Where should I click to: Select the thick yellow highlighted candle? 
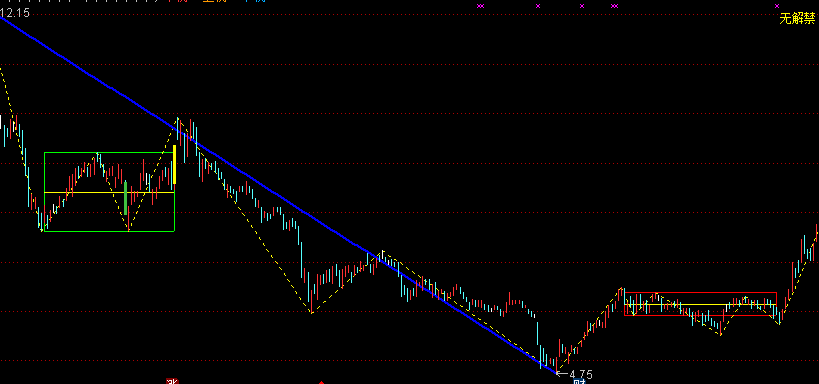tap(174, 165)
